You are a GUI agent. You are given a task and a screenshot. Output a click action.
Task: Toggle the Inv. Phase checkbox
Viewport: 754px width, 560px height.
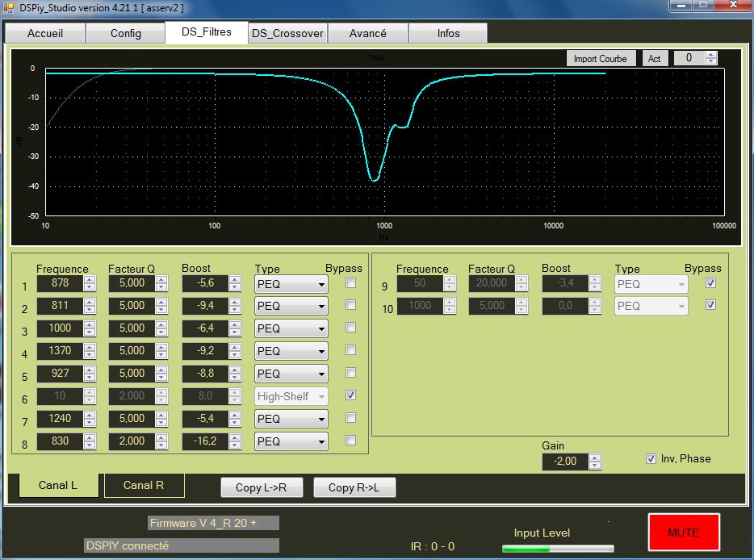click(651, 458)
